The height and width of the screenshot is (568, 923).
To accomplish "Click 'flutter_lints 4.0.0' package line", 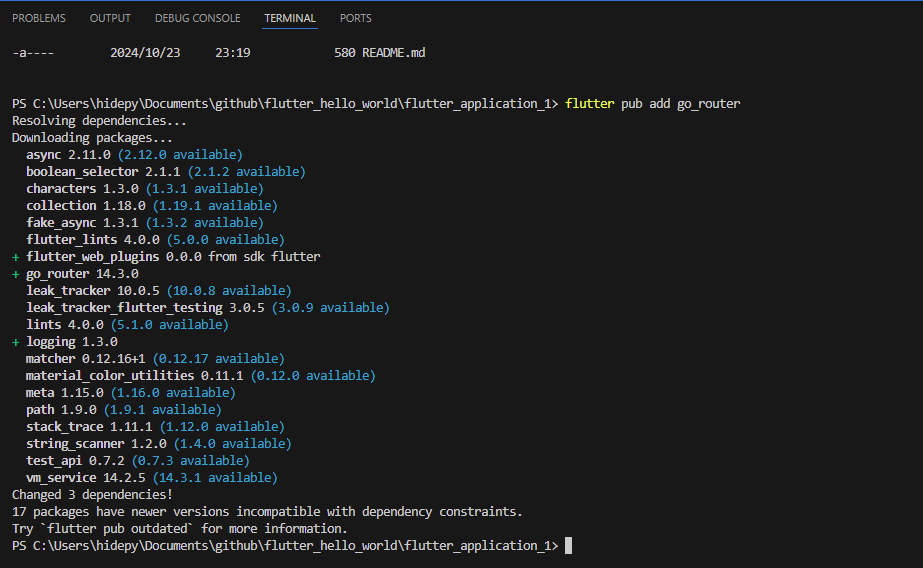I will [155, 240].
